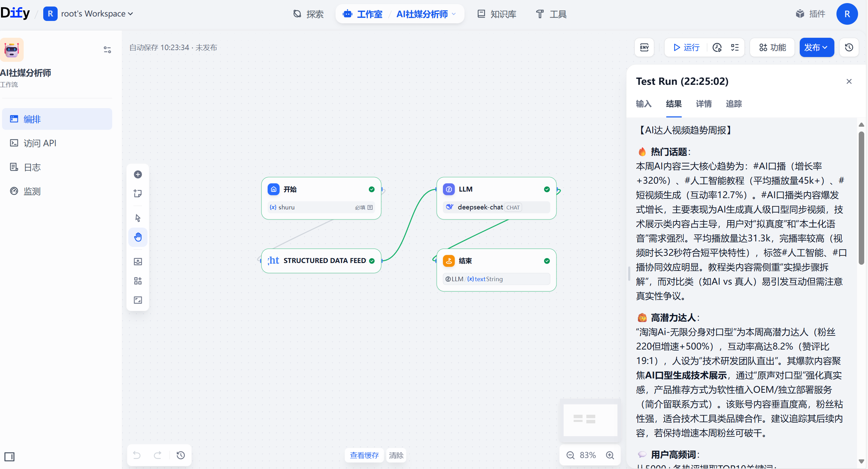Select the pointer mode tool
Screen dimensions: 868x469
coord(138,218)
